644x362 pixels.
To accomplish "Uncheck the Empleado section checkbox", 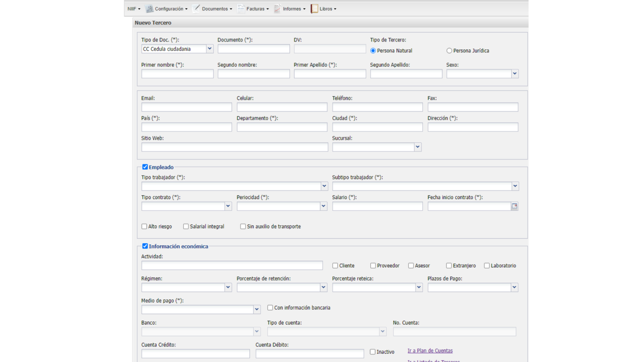I will tap(145, 167).
